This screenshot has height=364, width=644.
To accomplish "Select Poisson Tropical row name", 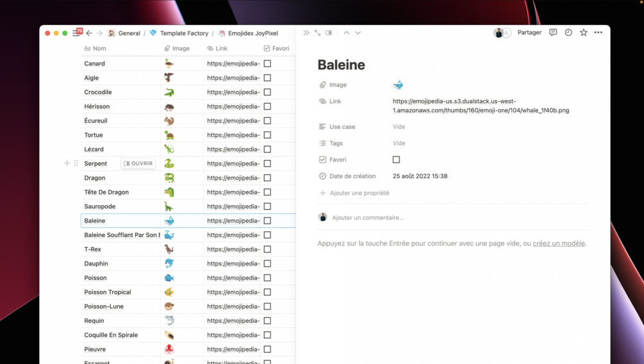I will 108,292.
